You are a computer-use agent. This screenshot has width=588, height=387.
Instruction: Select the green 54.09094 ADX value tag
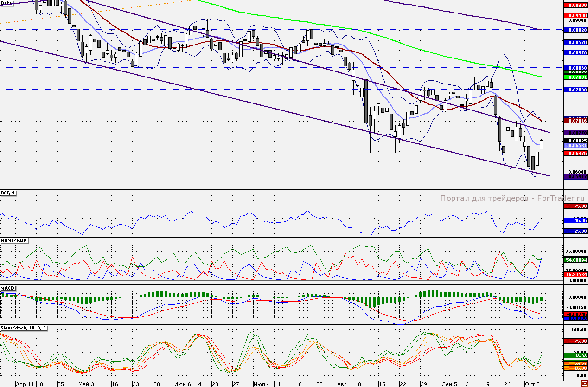pos(575,260)
